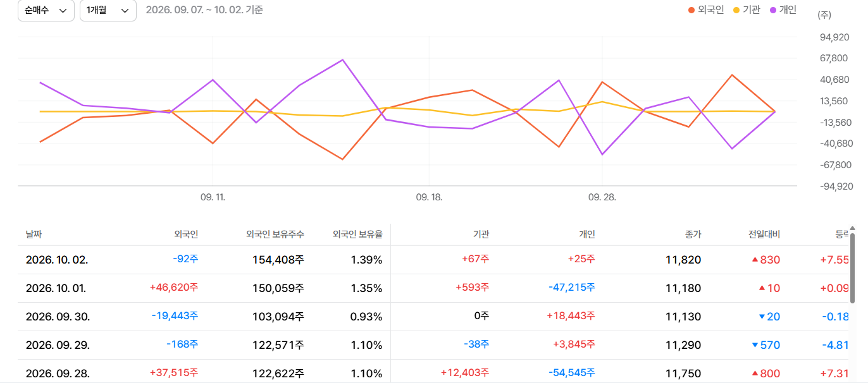Click the 2026. 09. 28. date cell
Viewport: 868px width, 383px height.
(x=58, y=374)
